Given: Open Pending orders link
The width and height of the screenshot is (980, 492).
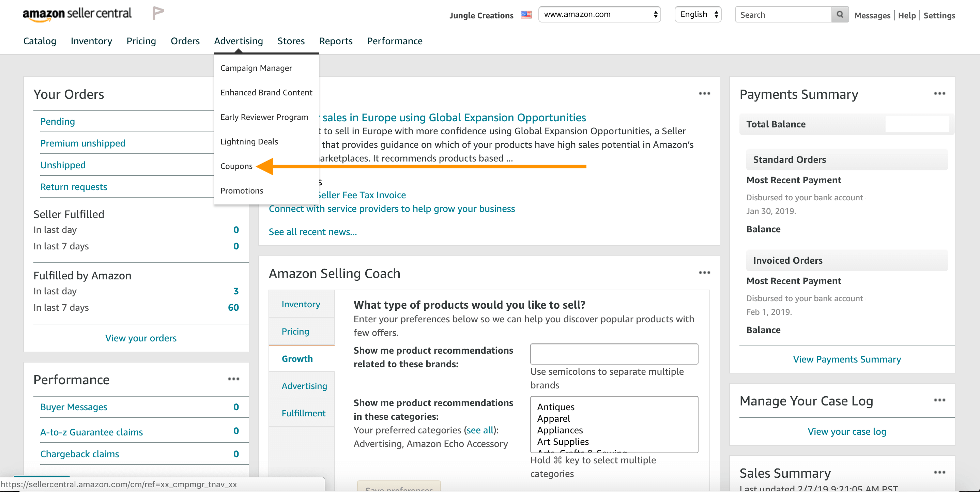Looking at the screenshot, I should coord(58,122).
